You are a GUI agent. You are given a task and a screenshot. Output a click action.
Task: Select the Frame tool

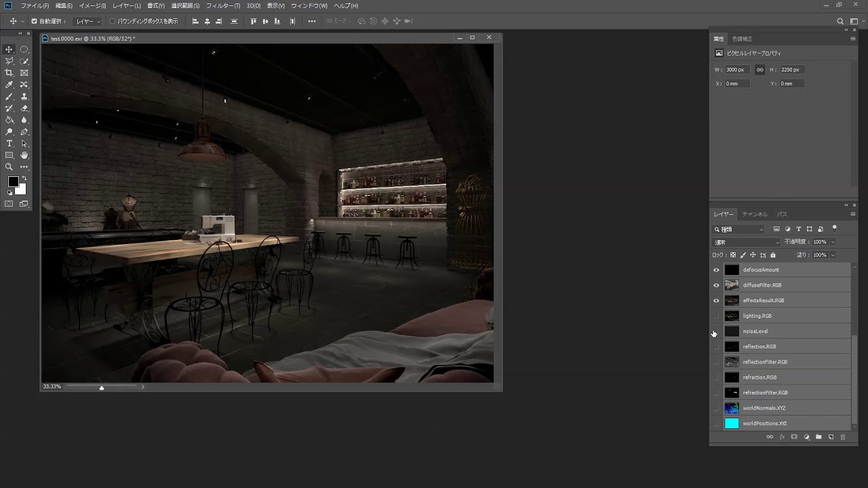(x=24, y=73)
